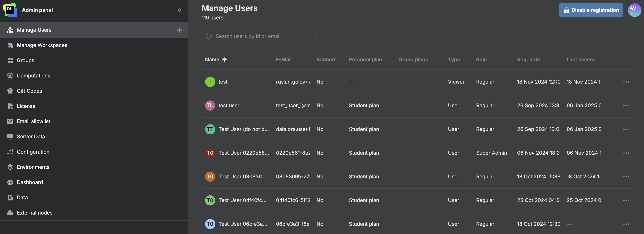The height and width of the screenshot is (234, 644).
Task: Open Configuration via the sliders icon
Action: click(10, 151)
